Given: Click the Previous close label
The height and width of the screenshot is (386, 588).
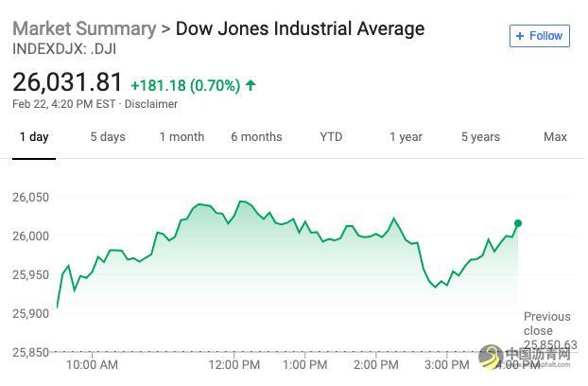Looking at the screenshot, I should [x=547, y=324].
